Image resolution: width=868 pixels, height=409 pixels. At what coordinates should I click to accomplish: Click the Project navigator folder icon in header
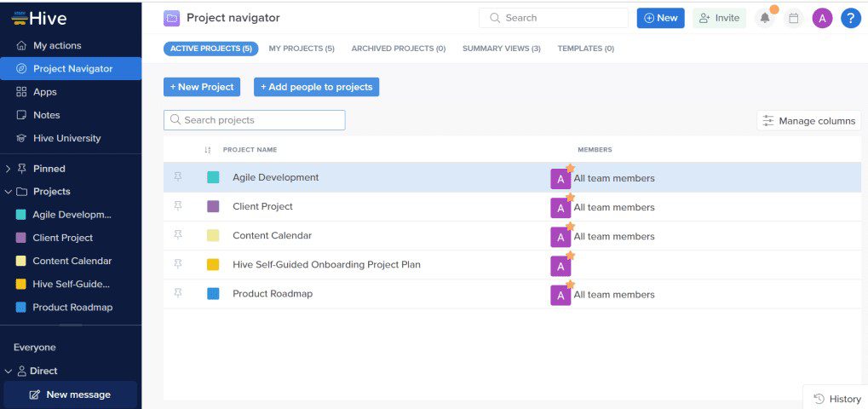pyautogui.click(x=171, y=18)
